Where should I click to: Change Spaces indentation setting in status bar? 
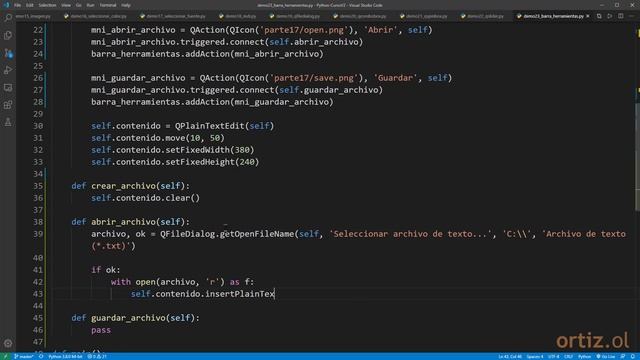coord(535,356)
